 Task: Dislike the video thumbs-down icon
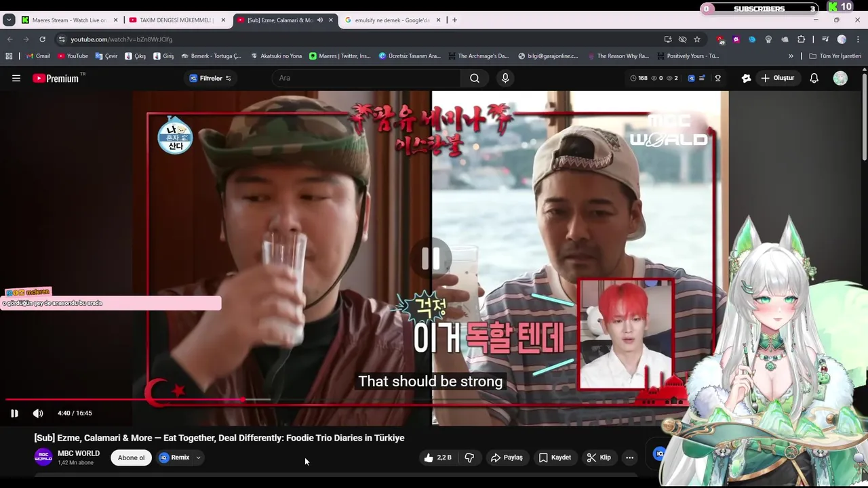pos(469,457)
